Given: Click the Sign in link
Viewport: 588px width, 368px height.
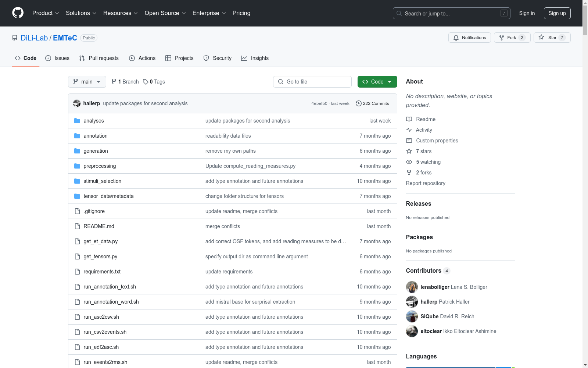Looking at the screenshot, I should (x=527, y=13).
